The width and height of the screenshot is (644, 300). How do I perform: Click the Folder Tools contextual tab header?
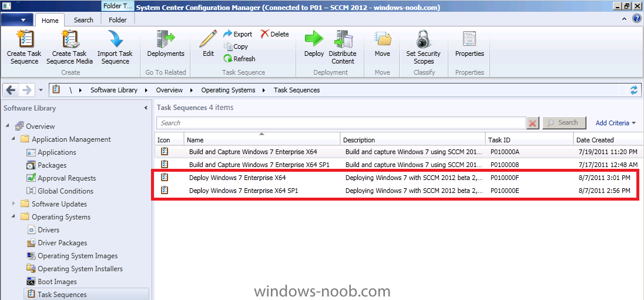coord(118,6)
